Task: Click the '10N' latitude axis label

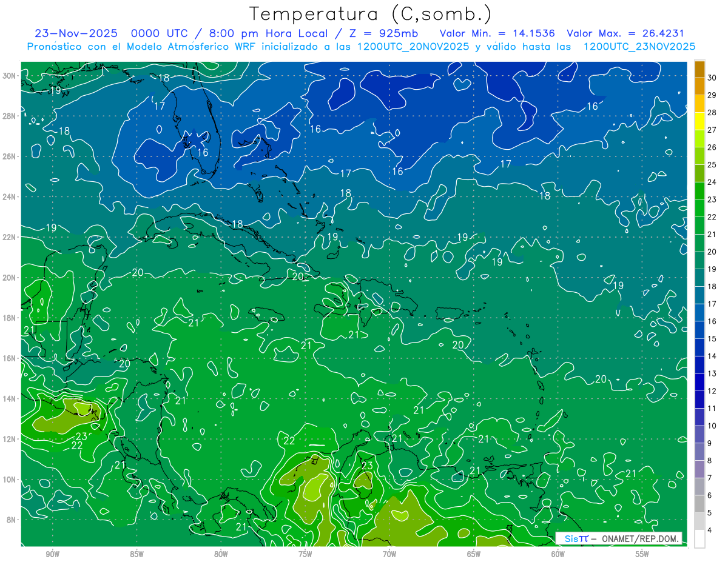Action: pos(10,480)
